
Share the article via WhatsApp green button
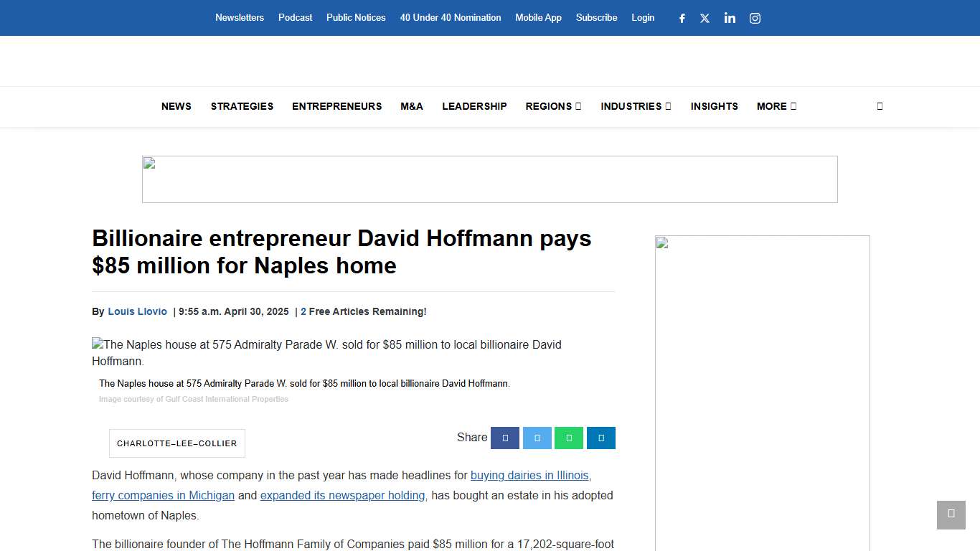(569, 438)
